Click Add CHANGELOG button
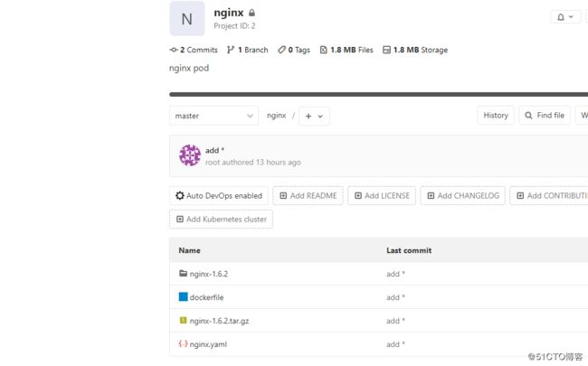This screenshot has width=588, height=366. coord(463,195)
